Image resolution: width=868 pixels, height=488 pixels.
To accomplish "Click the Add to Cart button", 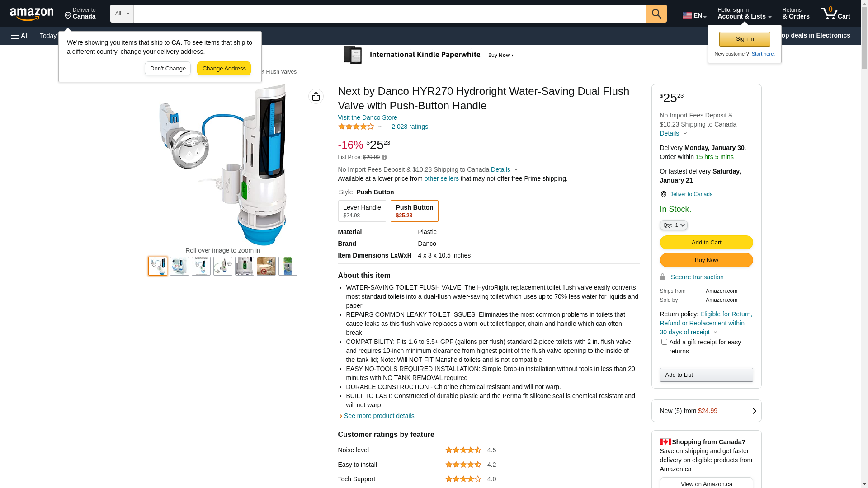I will click(706, 243).
